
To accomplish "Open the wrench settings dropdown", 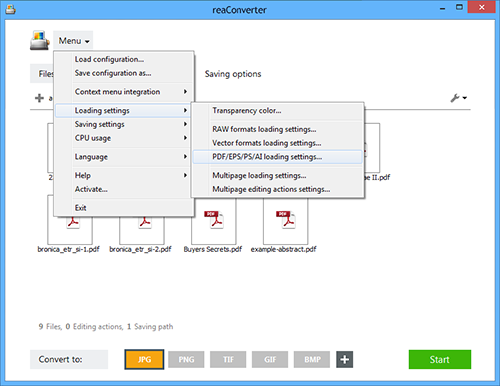I will click(459, 98).
